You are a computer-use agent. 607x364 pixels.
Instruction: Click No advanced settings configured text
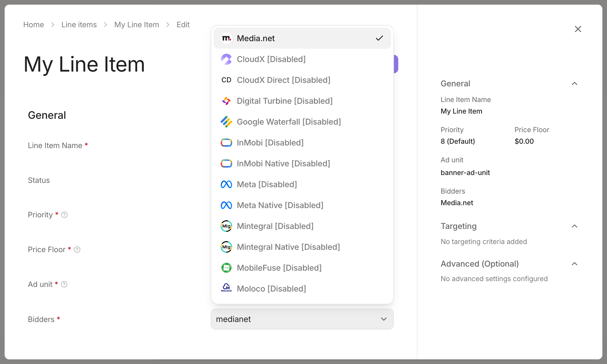pos(494,279)
